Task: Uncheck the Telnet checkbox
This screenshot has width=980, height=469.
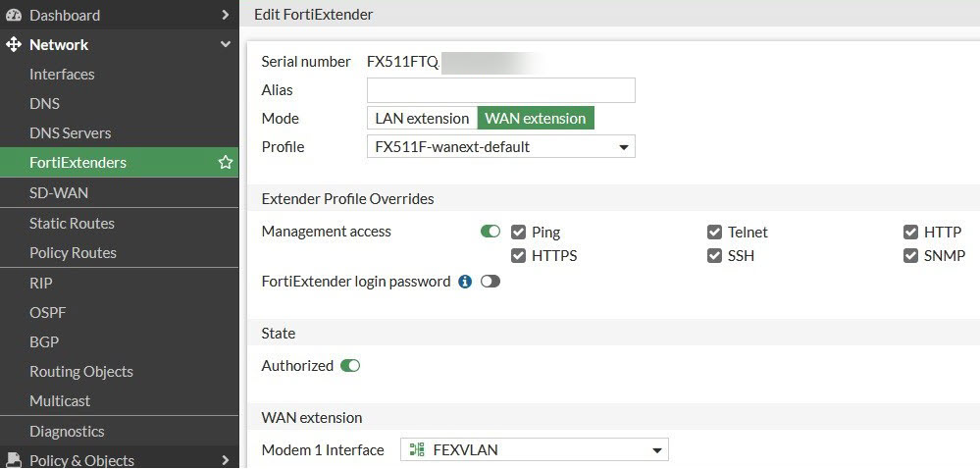Action: point(714,233)
